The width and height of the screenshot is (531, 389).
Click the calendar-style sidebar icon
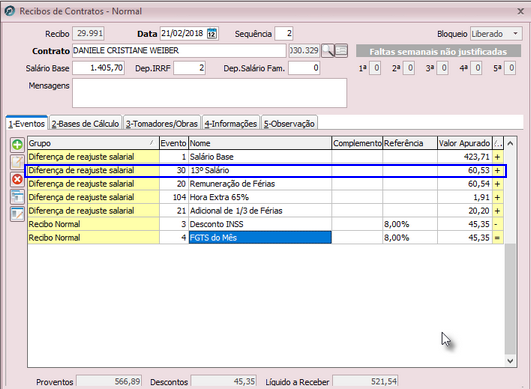(17, 197)
